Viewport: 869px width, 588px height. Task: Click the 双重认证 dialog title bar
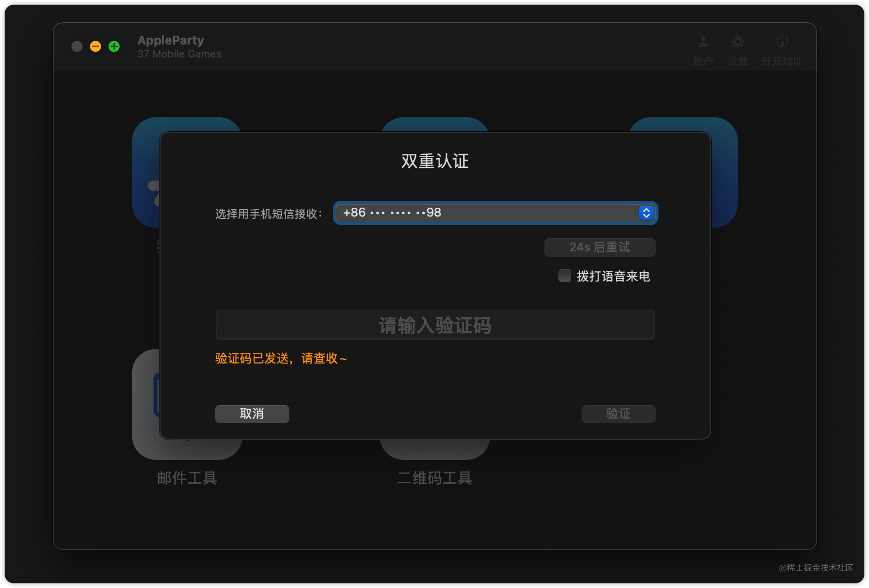pos(434,162)
